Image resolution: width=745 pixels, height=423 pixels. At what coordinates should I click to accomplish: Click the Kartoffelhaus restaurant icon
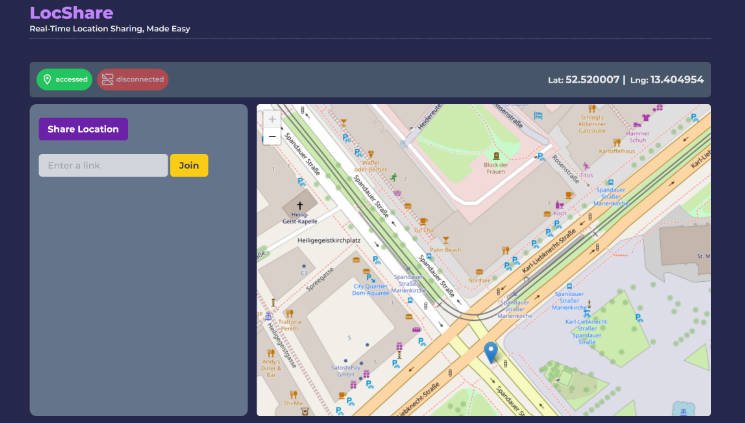617,142
